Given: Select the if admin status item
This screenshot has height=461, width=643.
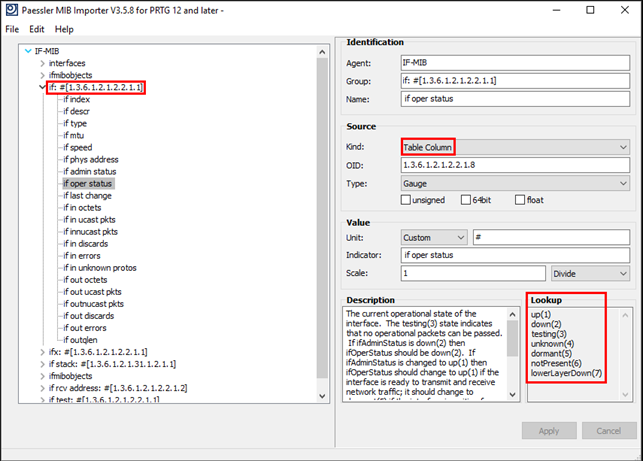Looking at the screenshot, I should pyautogui.click(x=90, y=171).
